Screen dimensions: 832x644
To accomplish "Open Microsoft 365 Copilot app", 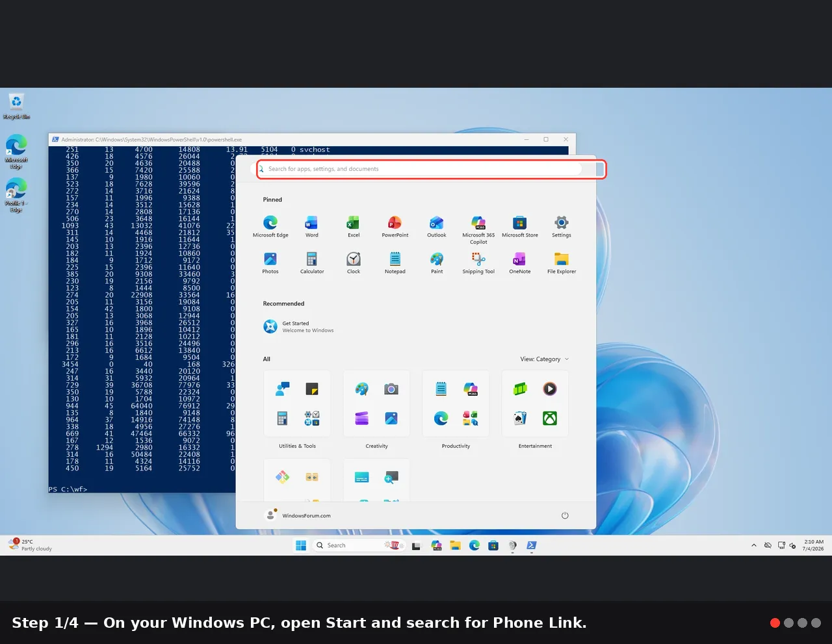I will pos(478,230).
